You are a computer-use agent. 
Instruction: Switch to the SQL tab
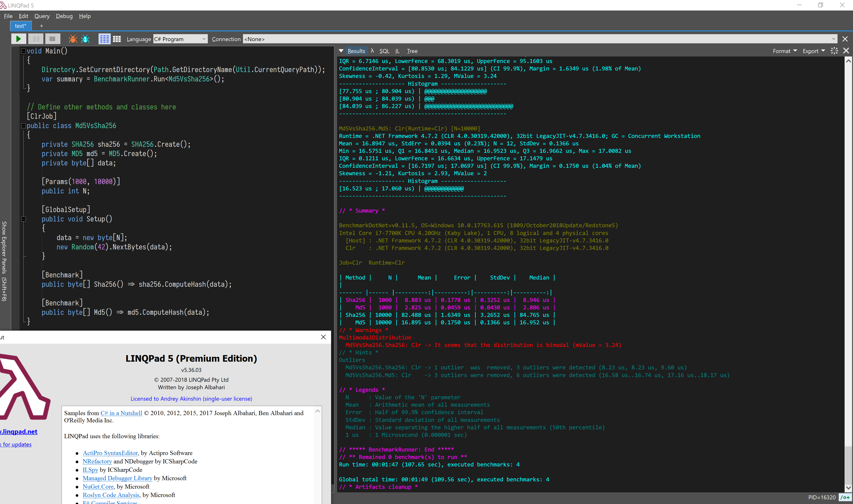[x=385, y=51]
